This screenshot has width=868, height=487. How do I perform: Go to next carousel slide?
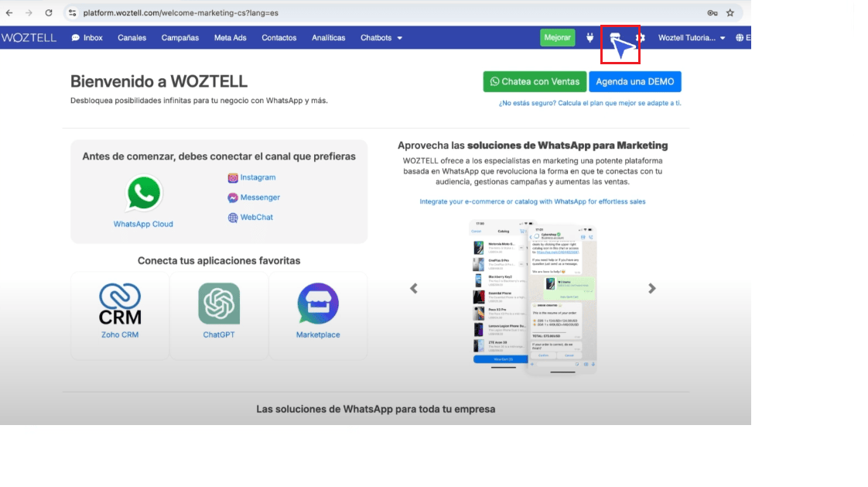tap(652, 288)
